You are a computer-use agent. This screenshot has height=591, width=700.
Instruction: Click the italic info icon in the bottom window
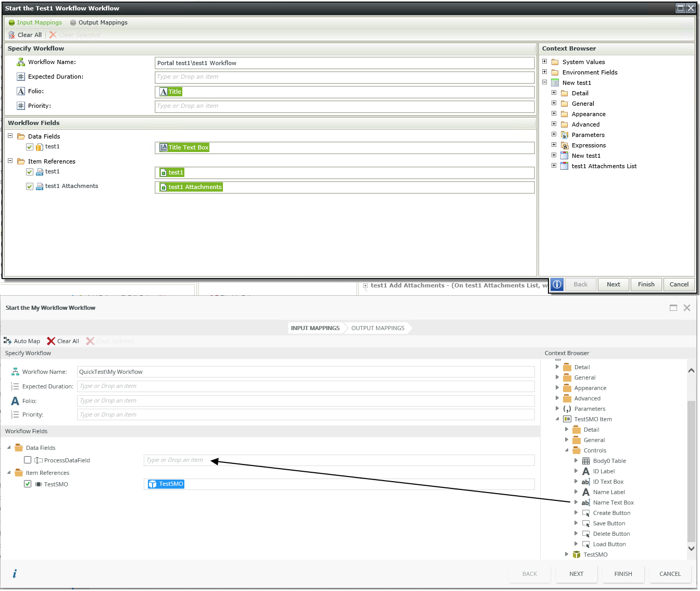pyautogui.click(x=15, y=574)
